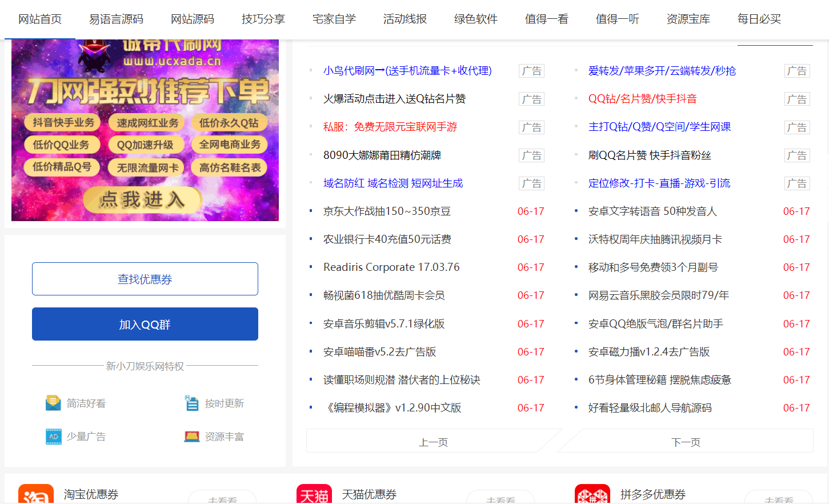Click the 加入QQ群 button
The width and height of the screenshot is (829, 504).
coord(145,324)
